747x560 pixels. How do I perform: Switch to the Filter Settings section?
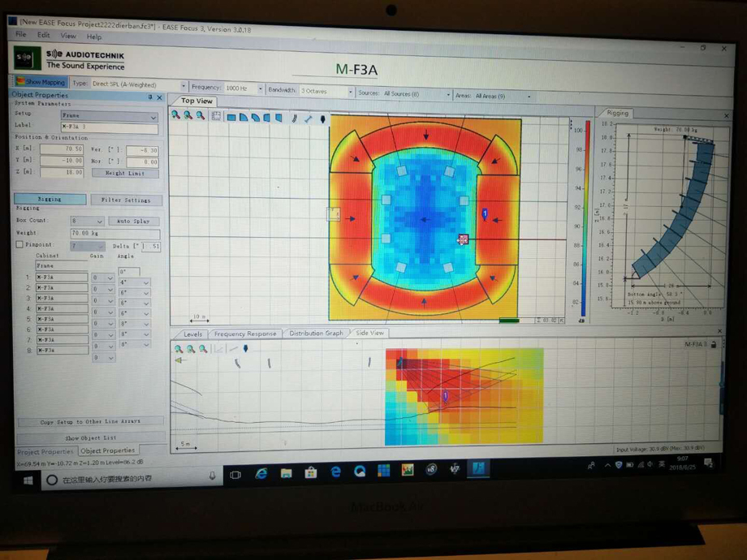point(125,199)
